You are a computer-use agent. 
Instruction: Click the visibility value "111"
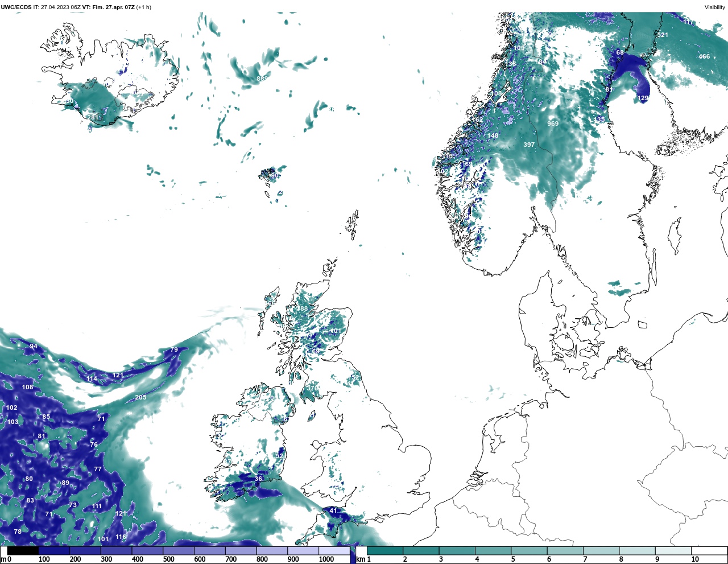(x=97, y=507)
